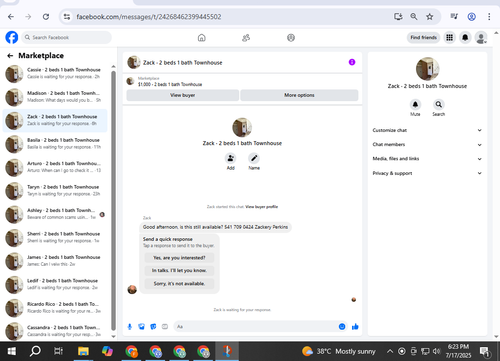
Task: Send quick response 'Sorry, it's not available.'
Action: (179, 284)
